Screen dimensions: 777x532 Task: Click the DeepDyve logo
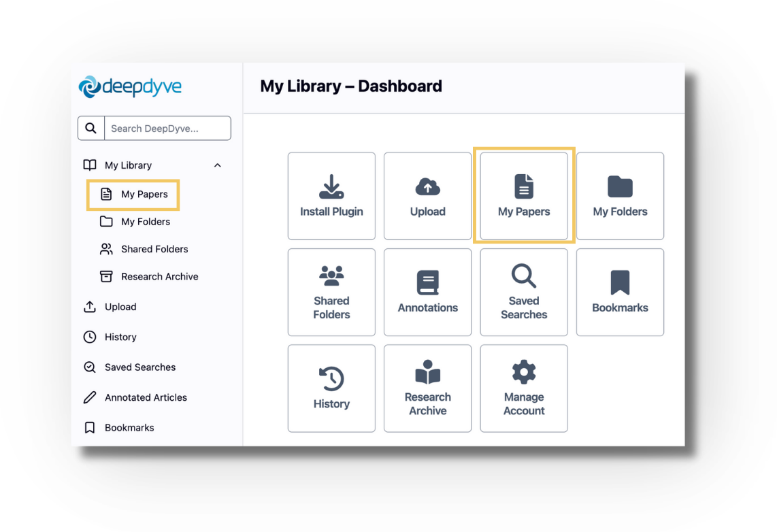(x=130, y=86)
